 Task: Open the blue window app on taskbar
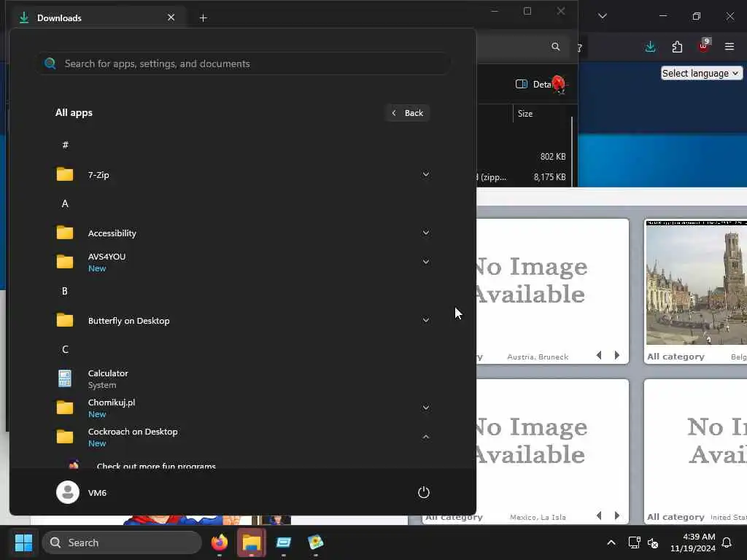tap(284, 542)
